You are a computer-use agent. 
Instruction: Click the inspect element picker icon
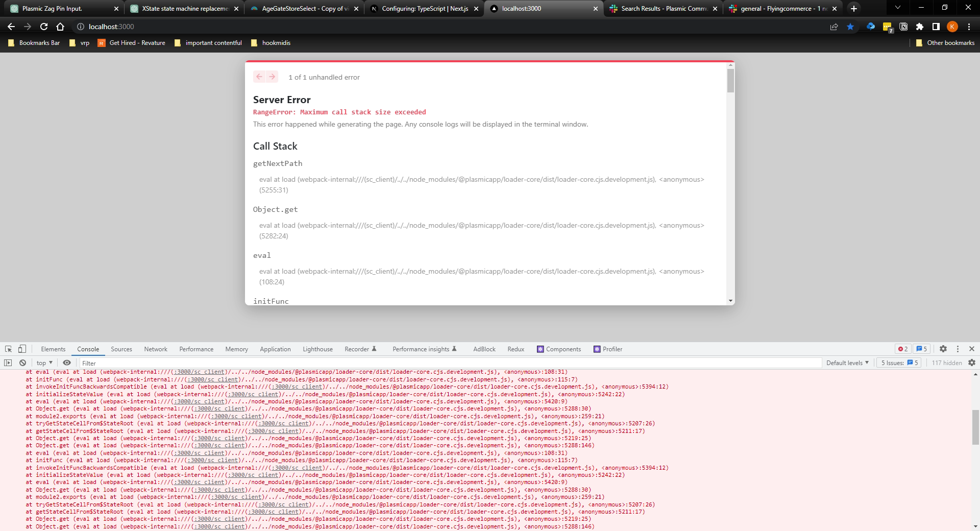tap(9, 349)
